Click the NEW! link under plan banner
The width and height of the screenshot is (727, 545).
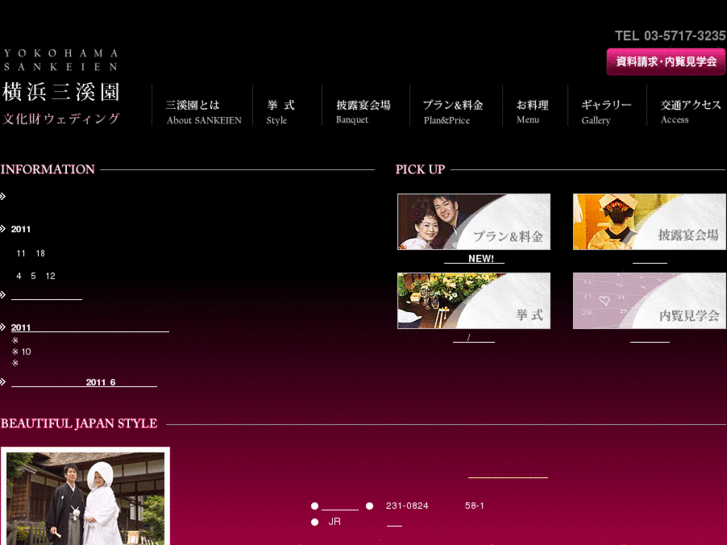(x=474, y=259)
